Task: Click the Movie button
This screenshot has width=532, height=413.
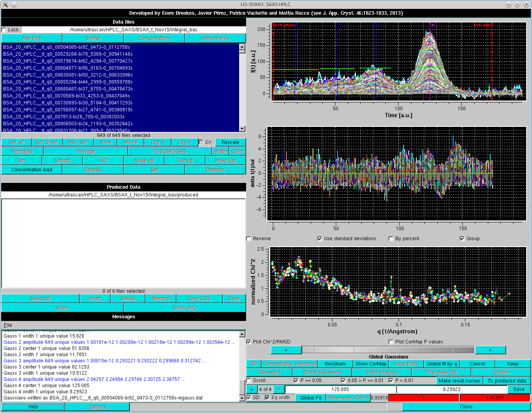Action: pyautogui.click(x=131, y=142)
